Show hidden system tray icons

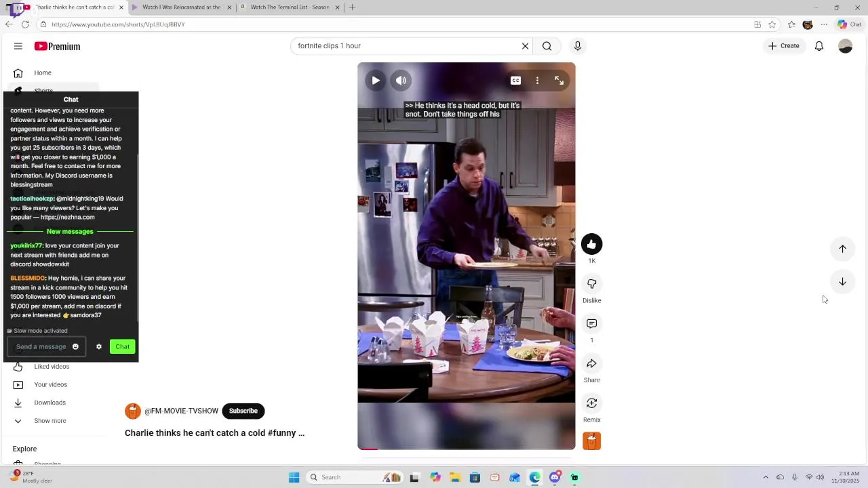click(x=766, y=477)
